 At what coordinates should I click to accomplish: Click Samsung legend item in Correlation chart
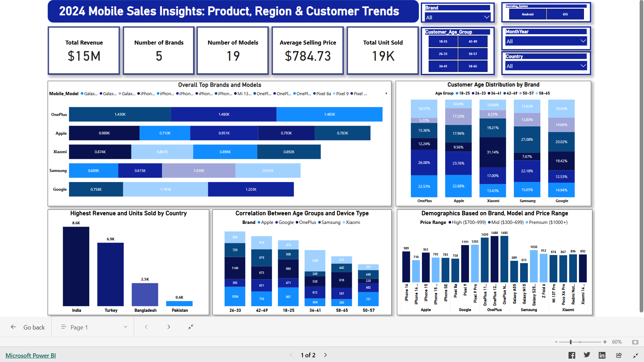pyautogui.click(x=329, y=222)
